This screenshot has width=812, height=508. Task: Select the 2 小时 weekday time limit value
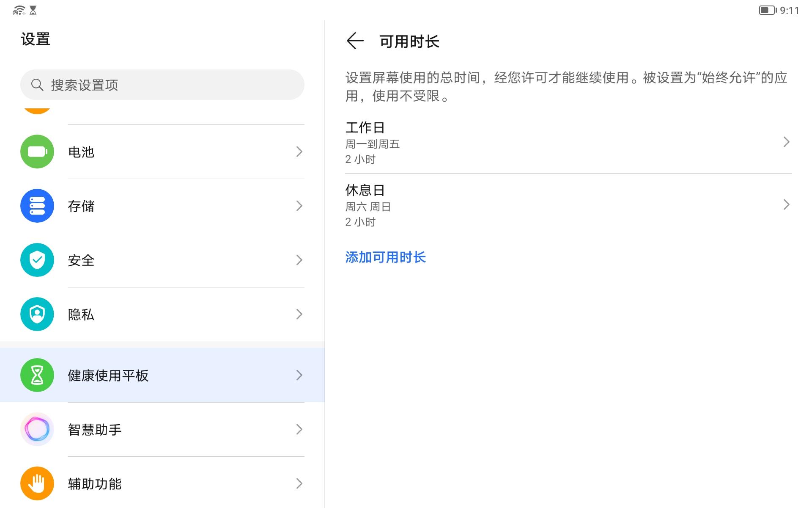pyautogui.click(x=360, y=159)
